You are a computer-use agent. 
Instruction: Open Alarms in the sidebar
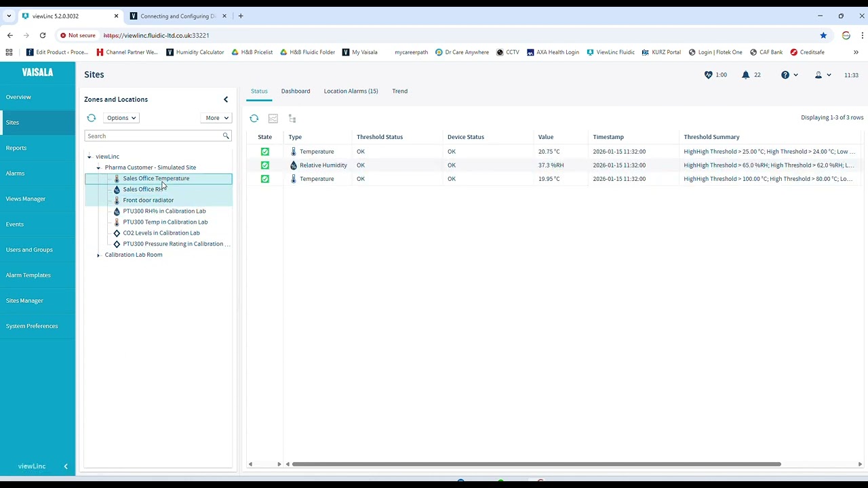point(38,174)
